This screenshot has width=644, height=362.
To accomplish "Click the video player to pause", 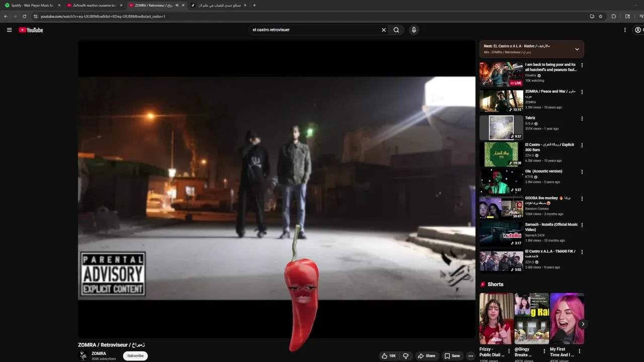I will [x=277, y=189].
